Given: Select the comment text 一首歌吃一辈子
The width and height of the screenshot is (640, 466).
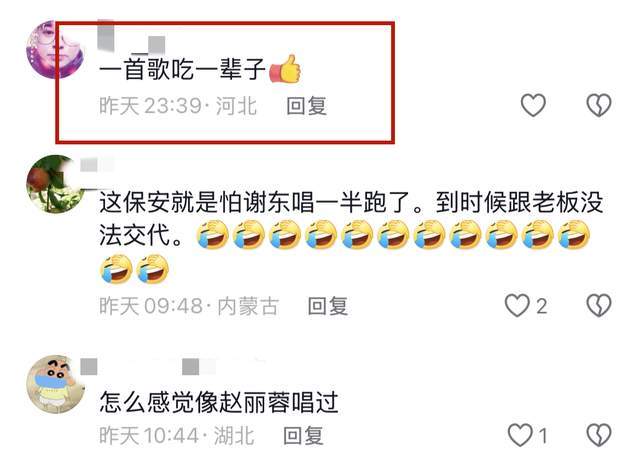Looking at the screenshot, I should [x=182, y=69].
